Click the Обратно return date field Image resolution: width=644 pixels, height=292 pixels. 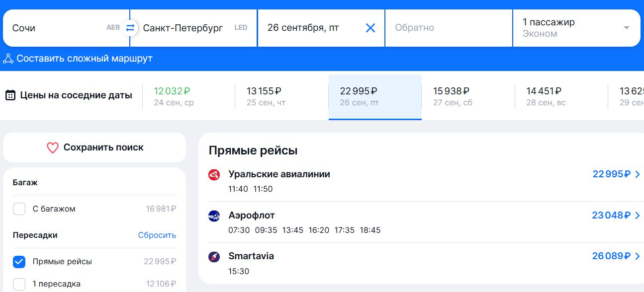click(x=448, y=28)
